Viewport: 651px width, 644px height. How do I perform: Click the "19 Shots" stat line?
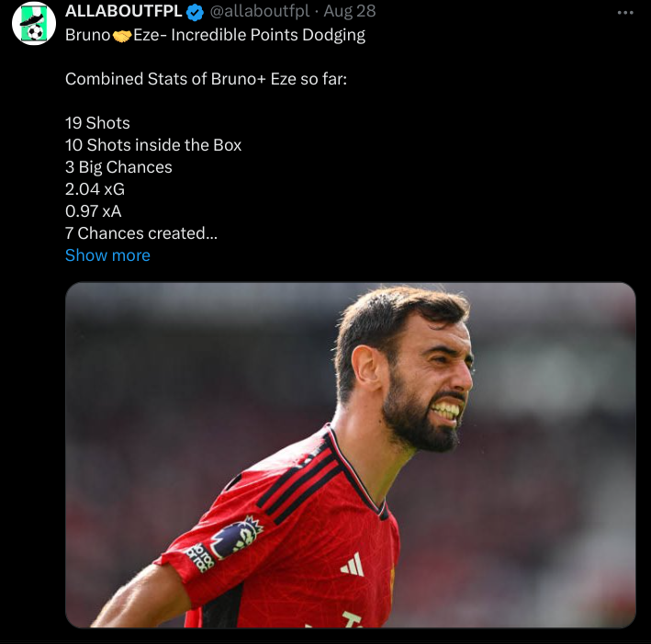point(97,123)
